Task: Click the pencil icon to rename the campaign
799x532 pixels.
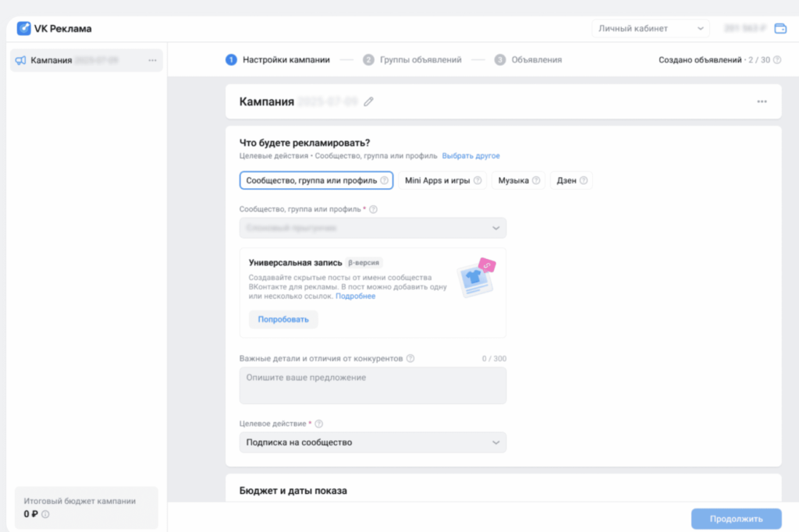Action: pyautogui.click(x=369, y=101)
